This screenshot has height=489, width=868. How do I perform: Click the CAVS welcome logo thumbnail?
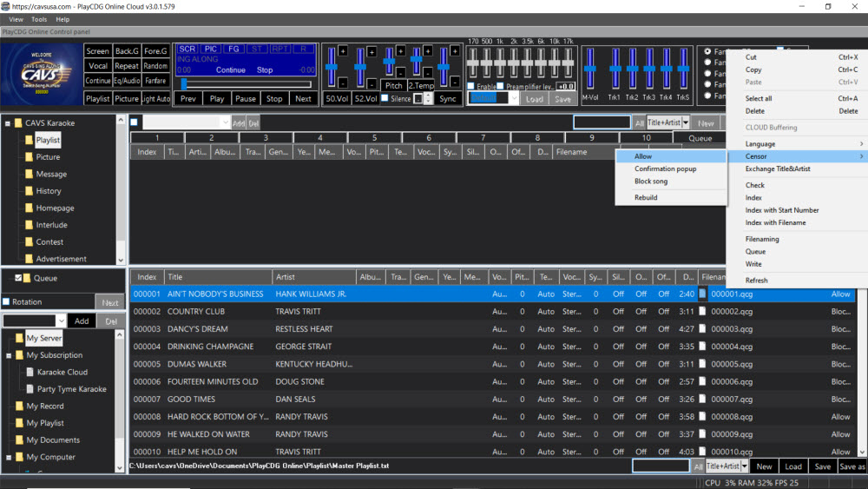pyautogui.click(x=42, y=74)
